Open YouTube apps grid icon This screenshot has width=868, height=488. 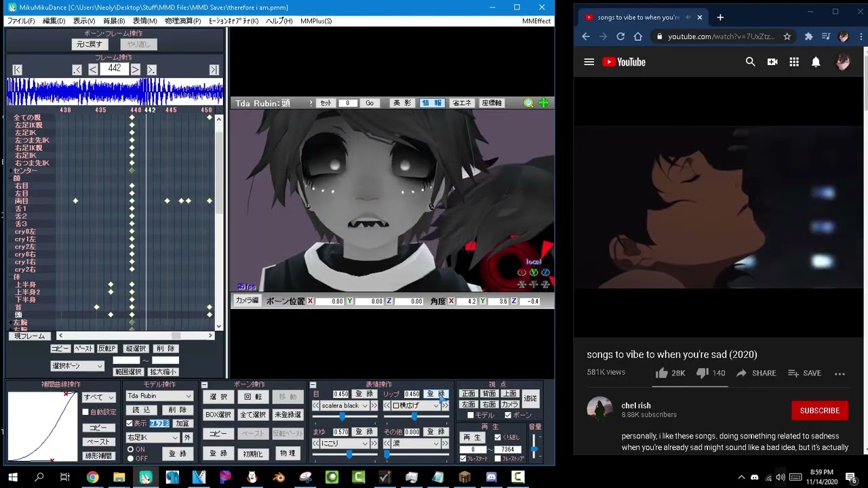coord(794,62)
